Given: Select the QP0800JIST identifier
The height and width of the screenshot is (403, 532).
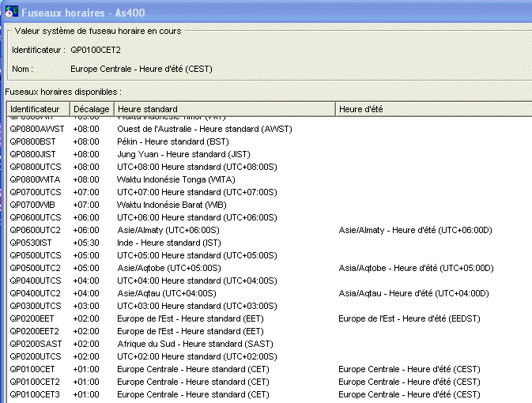Looking at the screenshot, I should click(32, 154).
